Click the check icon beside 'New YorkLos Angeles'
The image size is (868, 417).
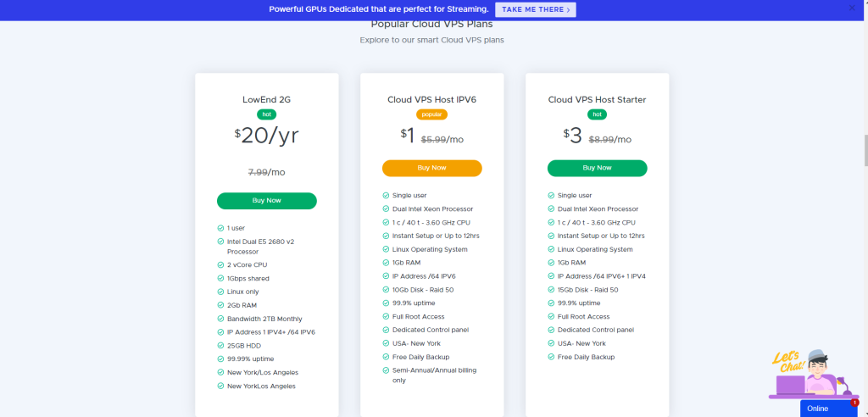click(221, 386)
